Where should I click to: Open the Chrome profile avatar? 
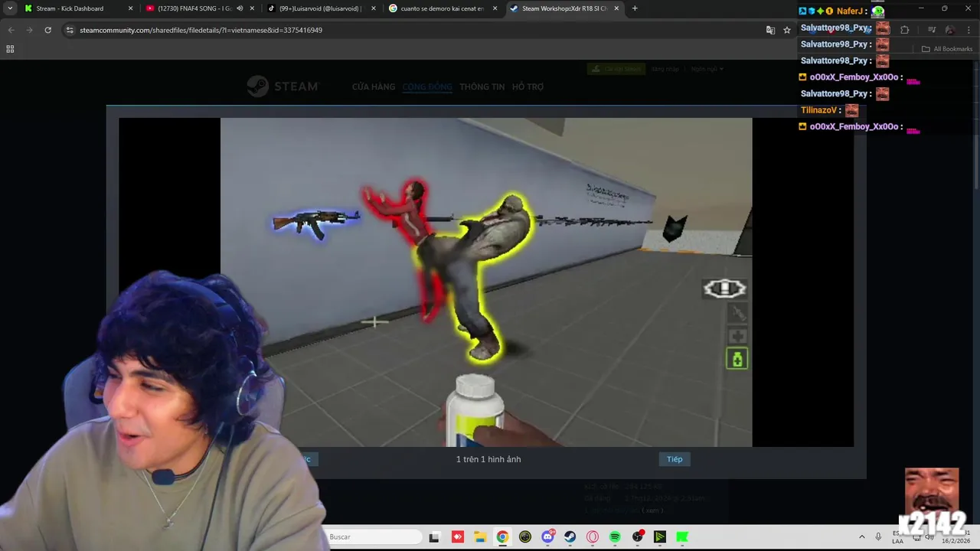coord(950,30)
